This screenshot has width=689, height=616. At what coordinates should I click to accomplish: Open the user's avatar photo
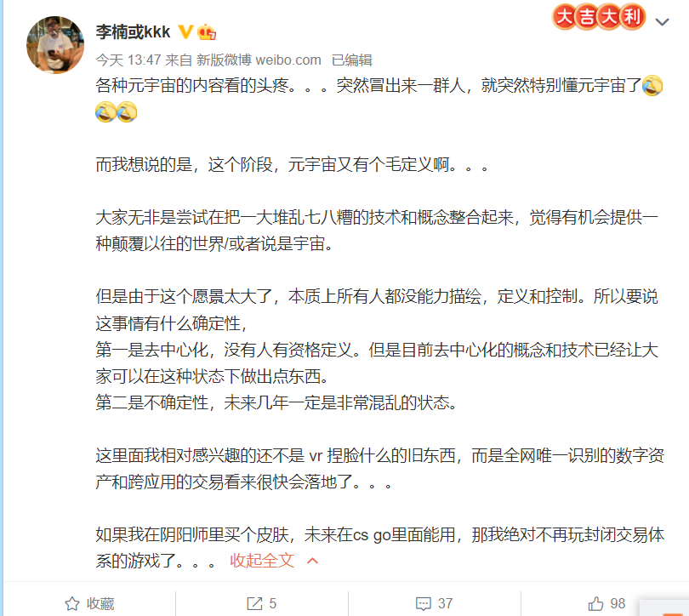55,45
